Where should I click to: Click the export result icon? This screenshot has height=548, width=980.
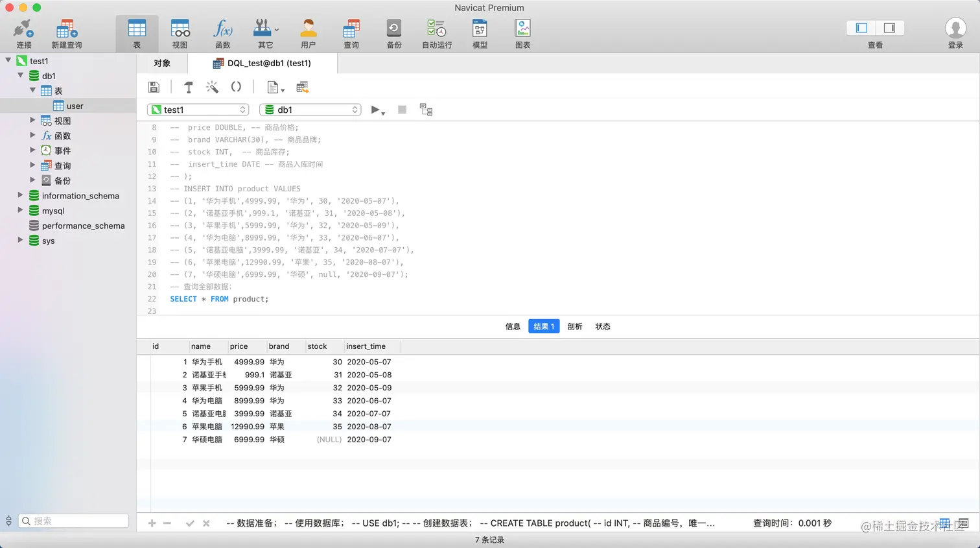pyautogui.click(x=302, y=87)
